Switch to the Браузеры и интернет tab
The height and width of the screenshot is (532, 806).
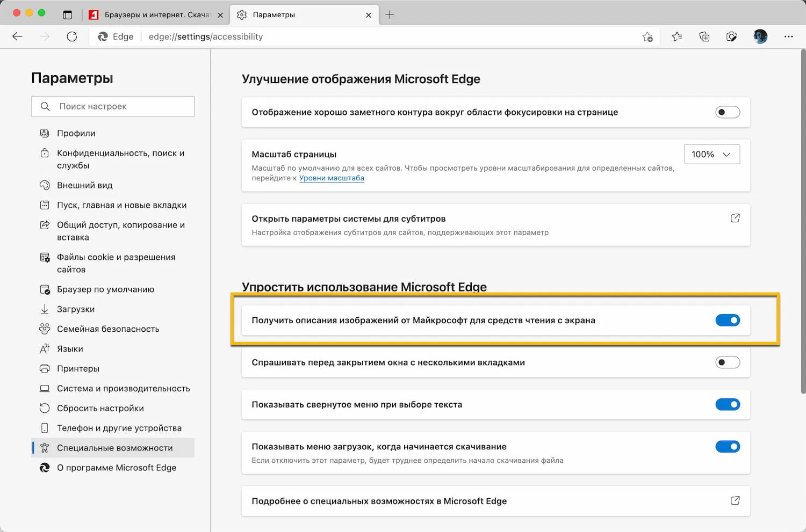pos(156,15)
